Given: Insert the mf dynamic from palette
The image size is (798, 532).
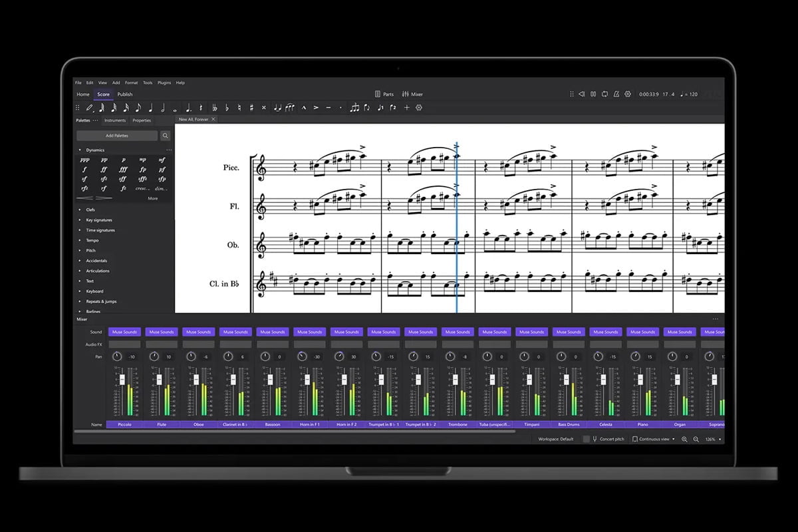Looking at the screenshot, I should 162,160.
